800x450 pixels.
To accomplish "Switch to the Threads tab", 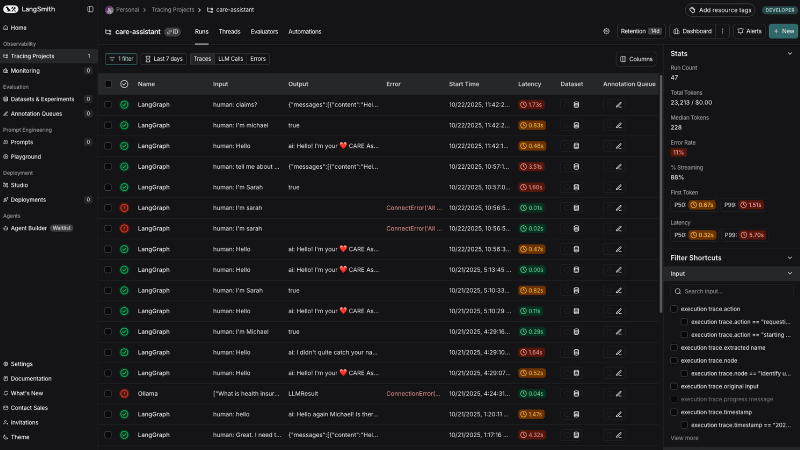I will point(229,32).
